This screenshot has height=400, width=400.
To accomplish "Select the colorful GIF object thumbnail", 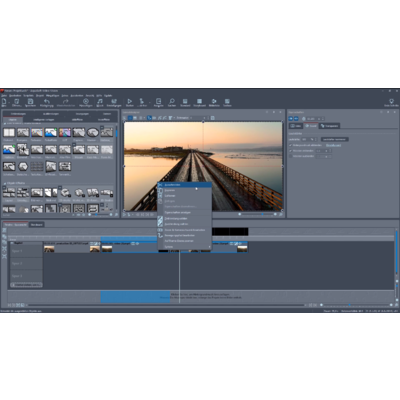I will (x=65, y=132).
